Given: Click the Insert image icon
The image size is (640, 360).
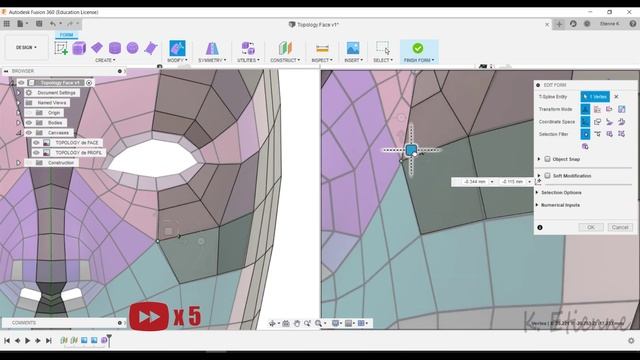Looking at the screenshot, I should [353, 48].
